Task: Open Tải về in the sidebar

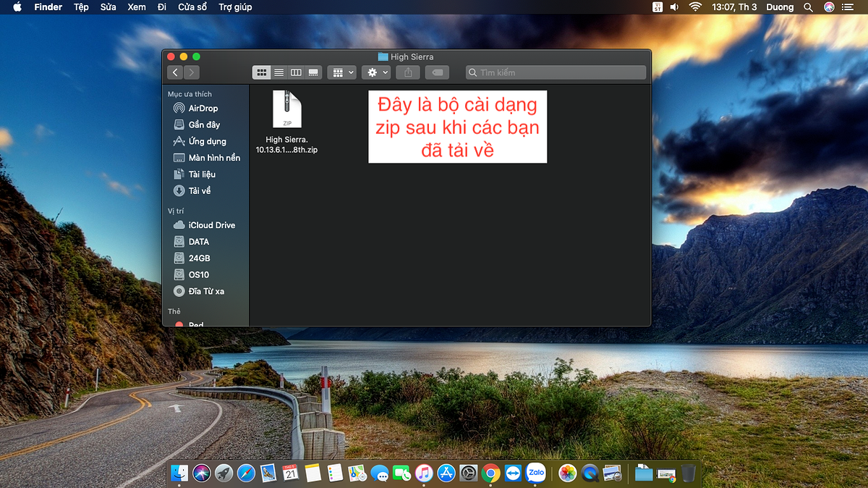Action: (x=192, y=191)
